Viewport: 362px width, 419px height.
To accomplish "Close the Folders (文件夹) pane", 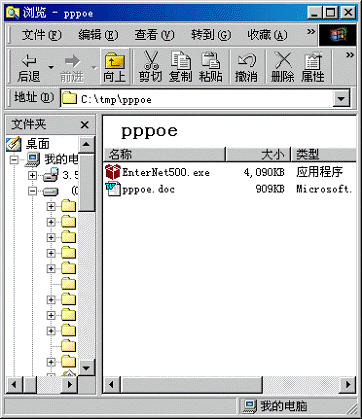I will [85, 125].
